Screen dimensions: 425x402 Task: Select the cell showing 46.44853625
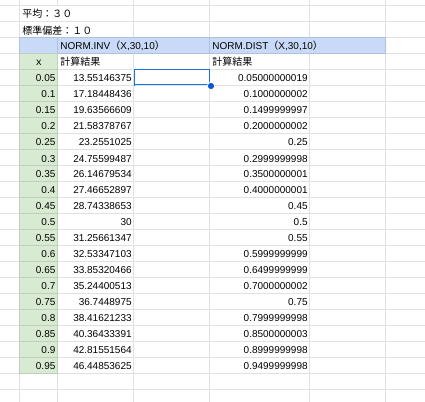tap(96, 366)
